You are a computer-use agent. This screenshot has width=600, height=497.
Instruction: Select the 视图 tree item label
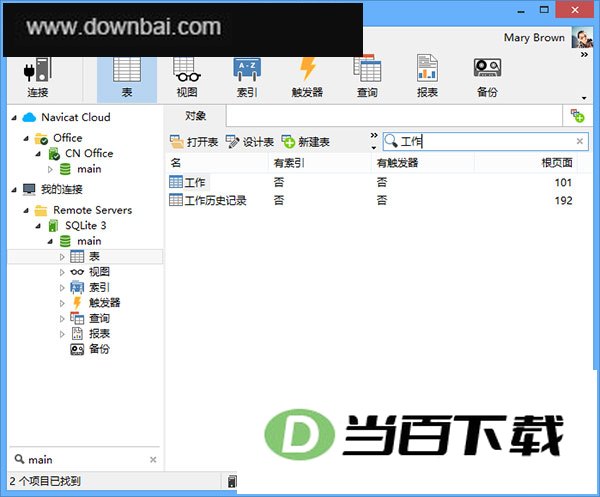click(99, 272)
